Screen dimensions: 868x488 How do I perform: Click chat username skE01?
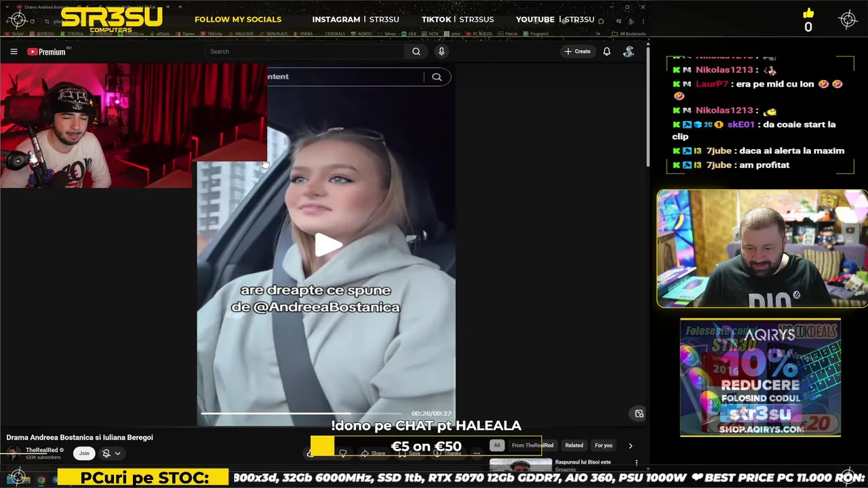(x=741, y=124)
